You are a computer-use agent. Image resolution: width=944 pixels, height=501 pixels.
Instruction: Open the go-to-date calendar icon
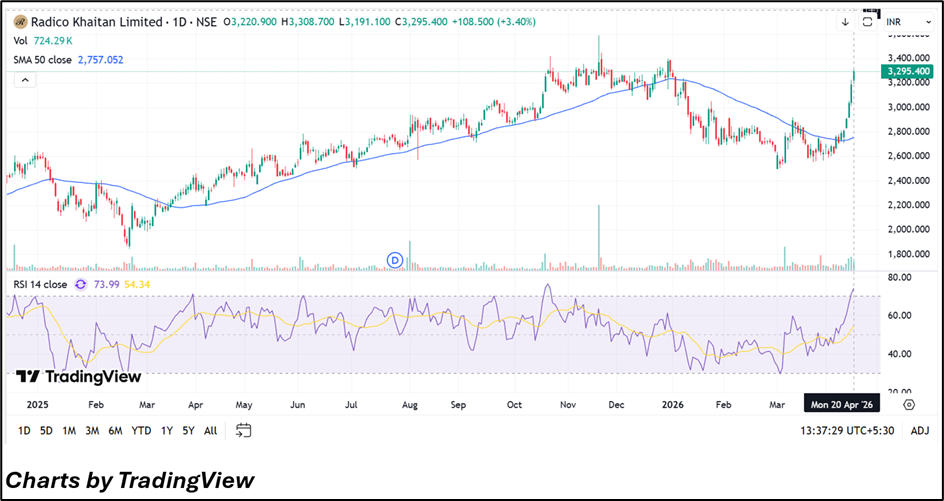pyautogui.click(x=243, y=431)
